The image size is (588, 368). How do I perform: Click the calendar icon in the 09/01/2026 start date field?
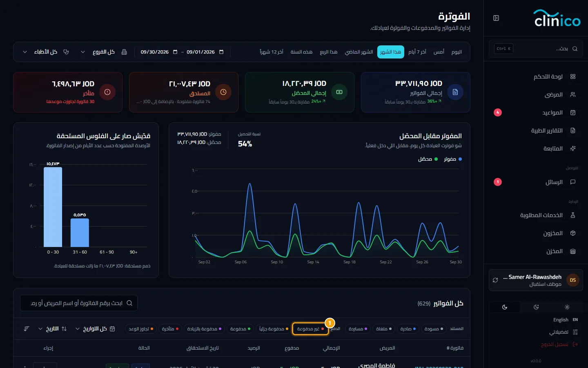[221, 52]
